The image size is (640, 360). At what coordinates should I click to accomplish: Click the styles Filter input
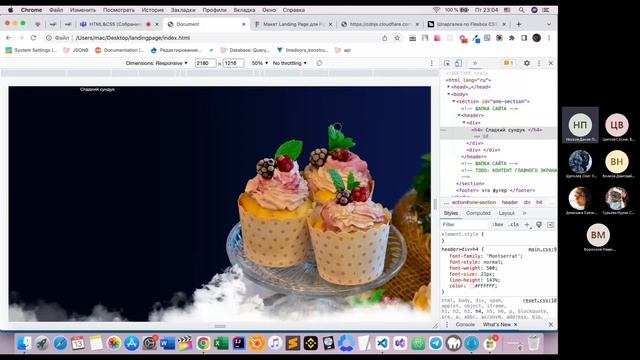pyautogui.click(x=465, y=224)
